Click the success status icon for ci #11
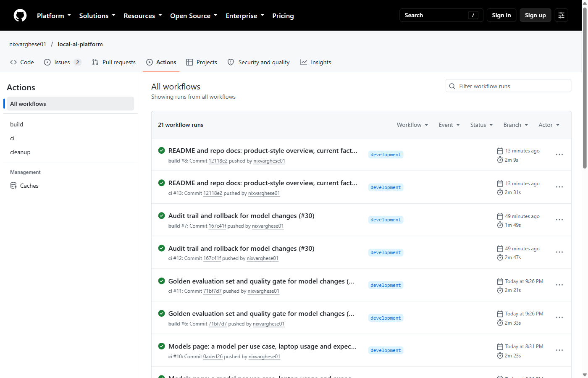The width and height of the screenshot is (588, 378). click(x=162, y=281)
